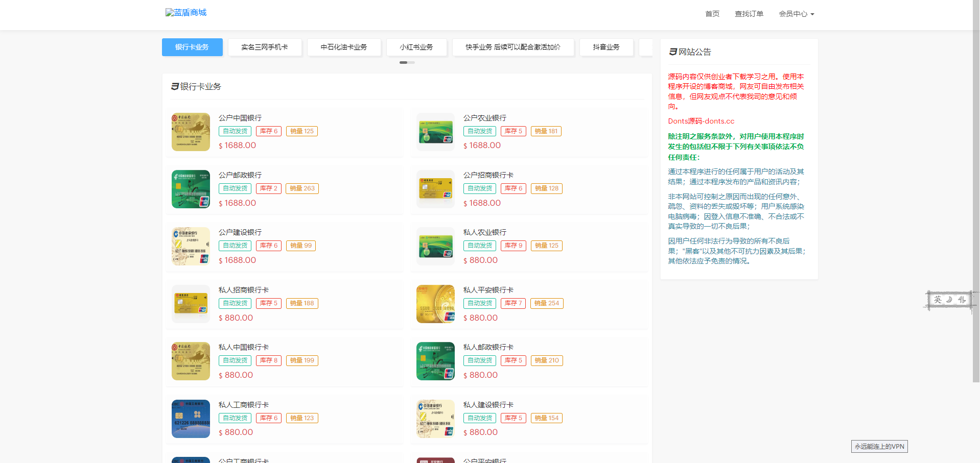The width and height of the screenshot is (980, 463).
Task: Select the 私人建设银行卡 card image
Action: click(x=435, y=419)
